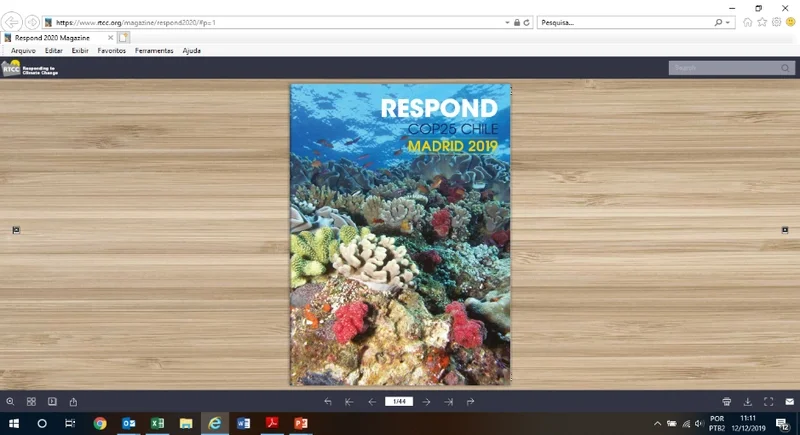Share the magazine via share icon
Viewport: 800px width, 435px height.
click(73, 402)
